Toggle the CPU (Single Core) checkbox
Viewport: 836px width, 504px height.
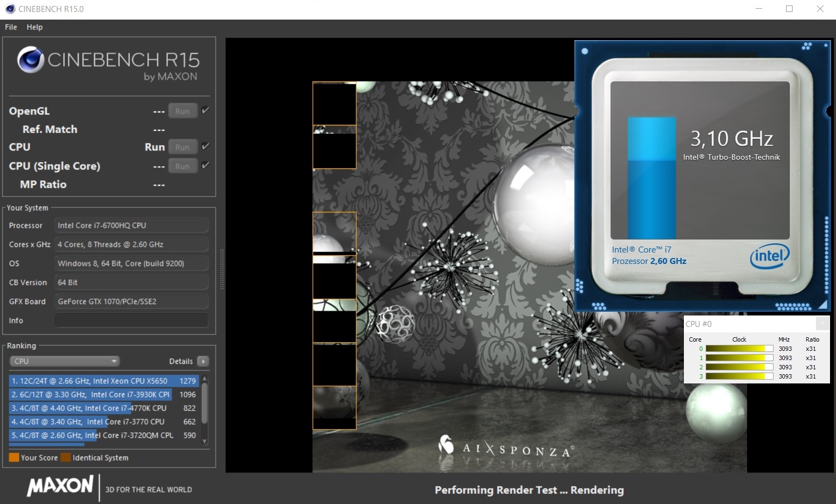tap(205, 165)
